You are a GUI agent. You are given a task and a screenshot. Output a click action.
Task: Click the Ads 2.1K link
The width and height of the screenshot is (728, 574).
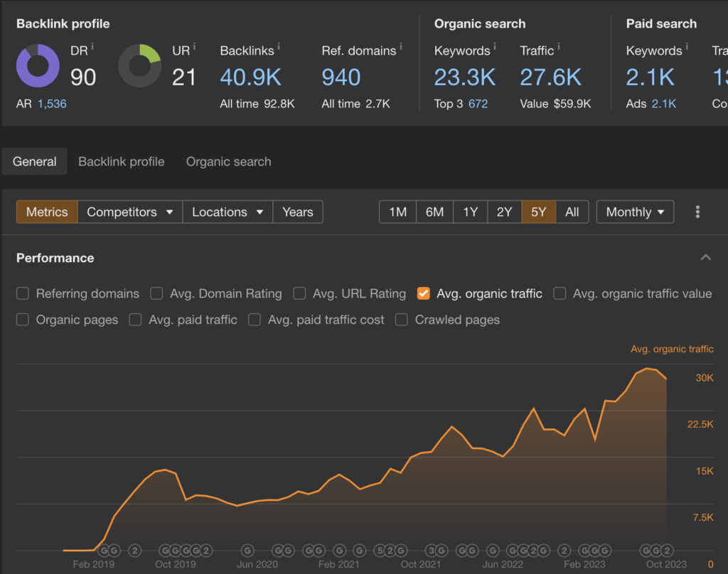[x=663, y=104]
